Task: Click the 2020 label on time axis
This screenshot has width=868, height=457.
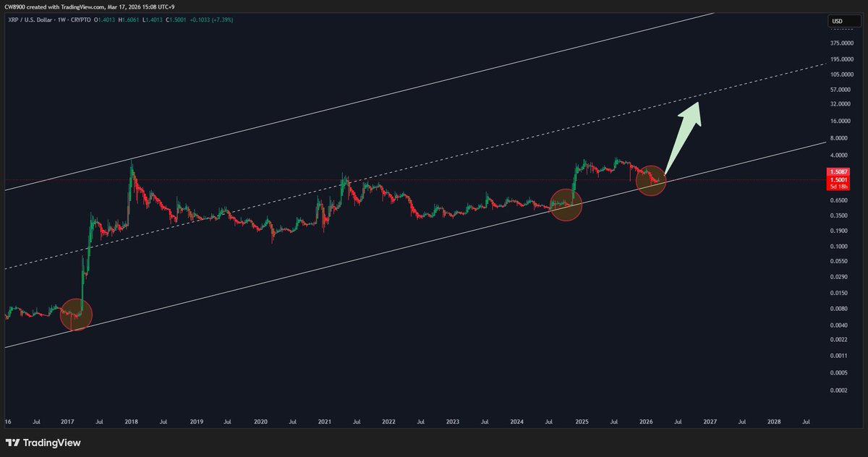Action: (260, 421)
